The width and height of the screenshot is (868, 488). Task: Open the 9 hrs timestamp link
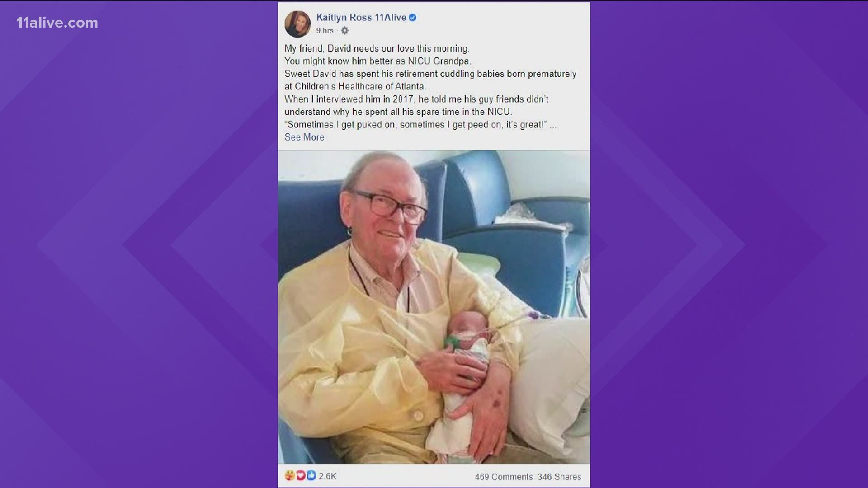pyautogui.click(x=325, y=30)
